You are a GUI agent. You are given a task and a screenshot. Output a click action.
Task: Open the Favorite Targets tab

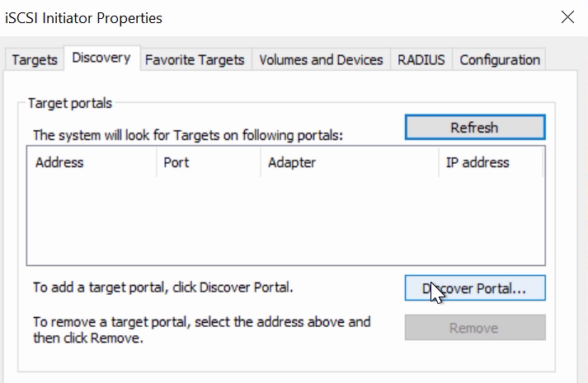coord(195,60)
